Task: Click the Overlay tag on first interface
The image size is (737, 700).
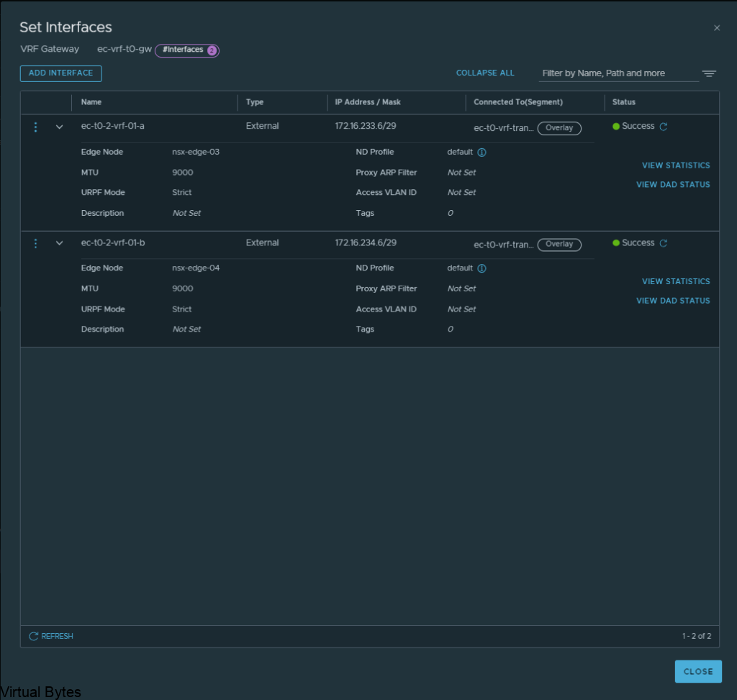Action: (x=559, y=128)
